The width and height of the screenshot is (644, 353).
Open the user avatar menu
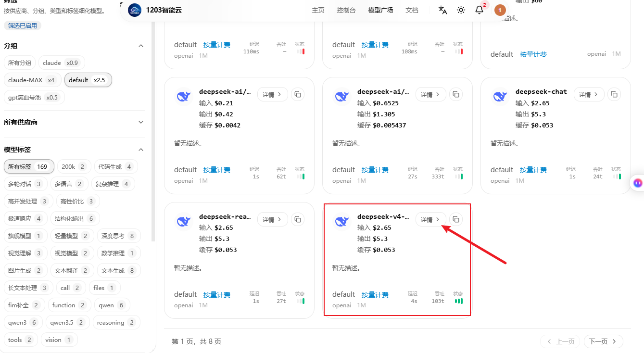click(500, 10)
